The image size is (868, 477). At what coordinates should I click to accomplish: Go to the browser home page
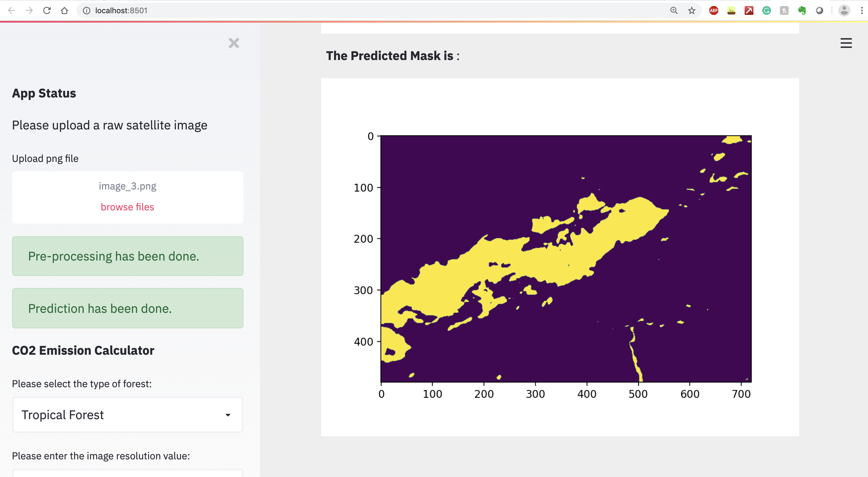click(x=64, y=10)
